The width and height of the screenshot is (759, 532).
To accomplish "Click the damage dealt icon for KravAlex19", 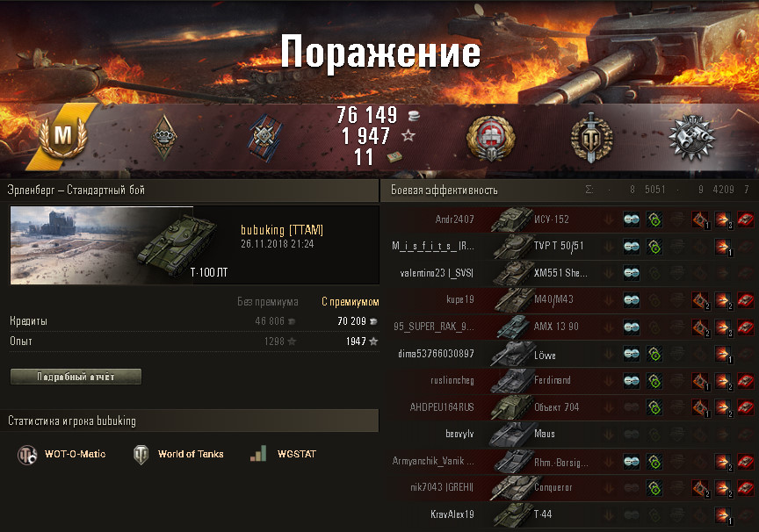I will coord(723,514).
